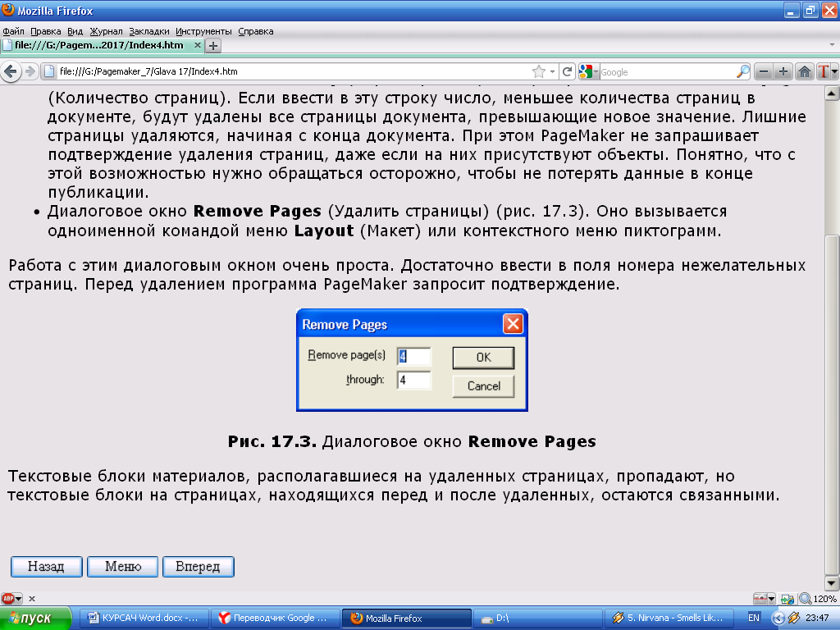Click the camera screenshot icon in status bar
Screen dimensions: 840x630
pos(760,598)
